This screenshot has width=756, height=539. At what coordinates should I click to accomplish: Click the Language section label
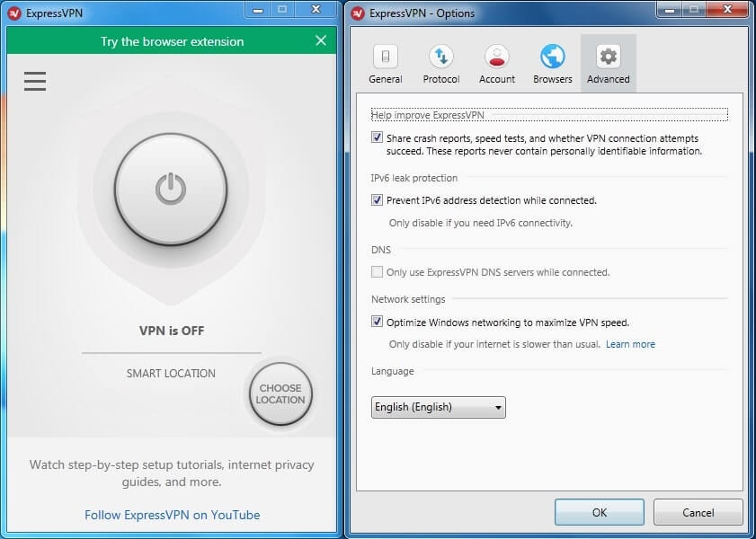[393, 371]
